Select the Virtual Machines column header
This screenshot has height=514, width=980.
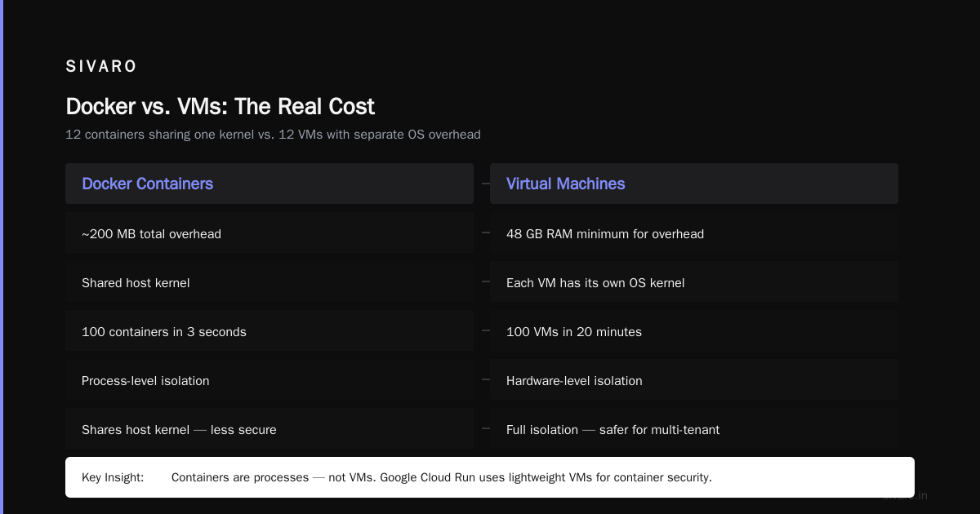(x=694, y=184)
